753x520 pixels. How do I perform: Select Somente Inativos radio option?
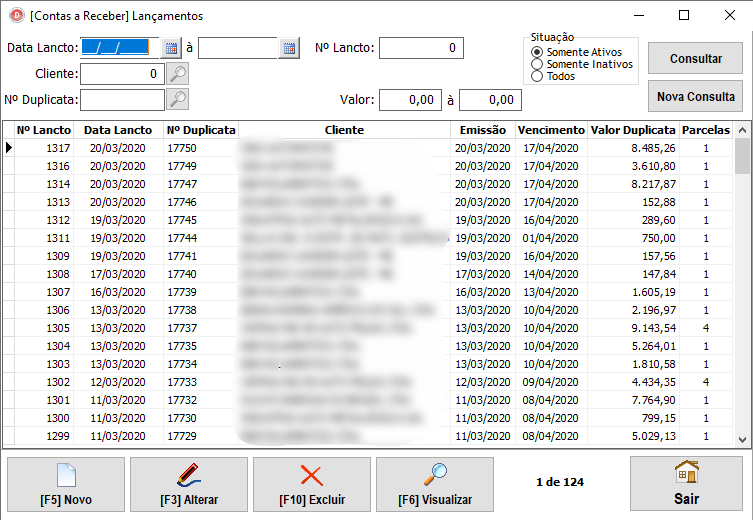pos(538,64)
